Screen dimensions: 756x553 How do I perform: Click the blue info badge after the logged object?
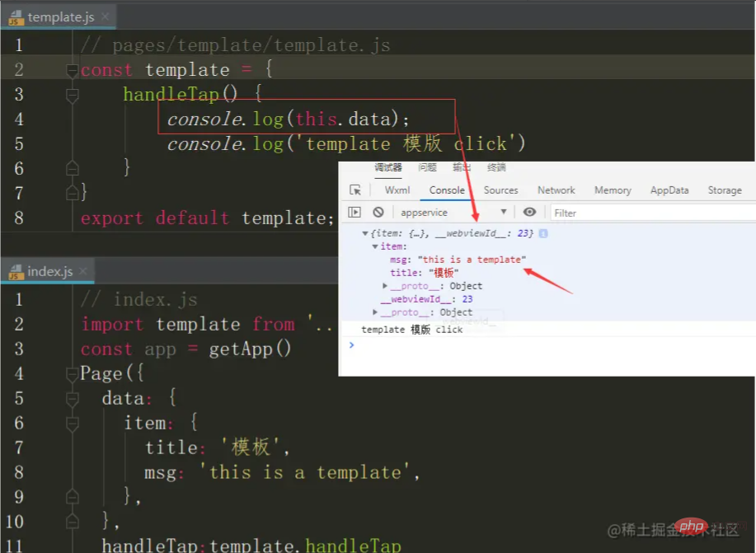click(543, 233)
